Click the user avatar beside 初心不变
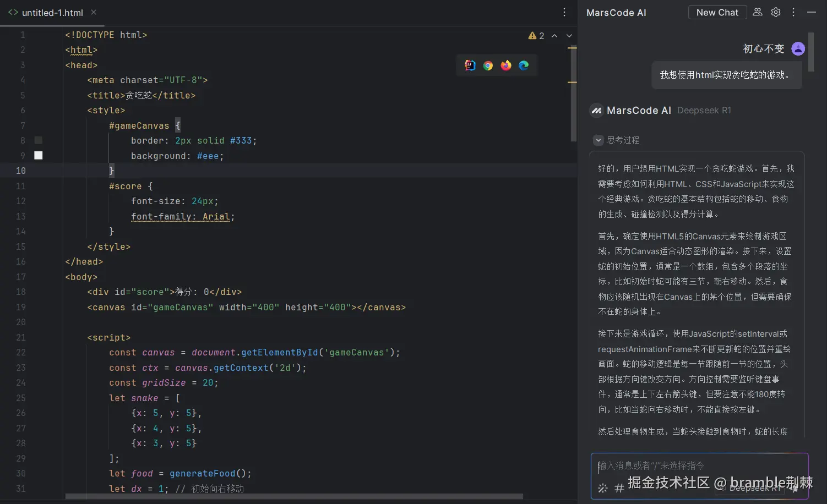 [x=798, y=48]
